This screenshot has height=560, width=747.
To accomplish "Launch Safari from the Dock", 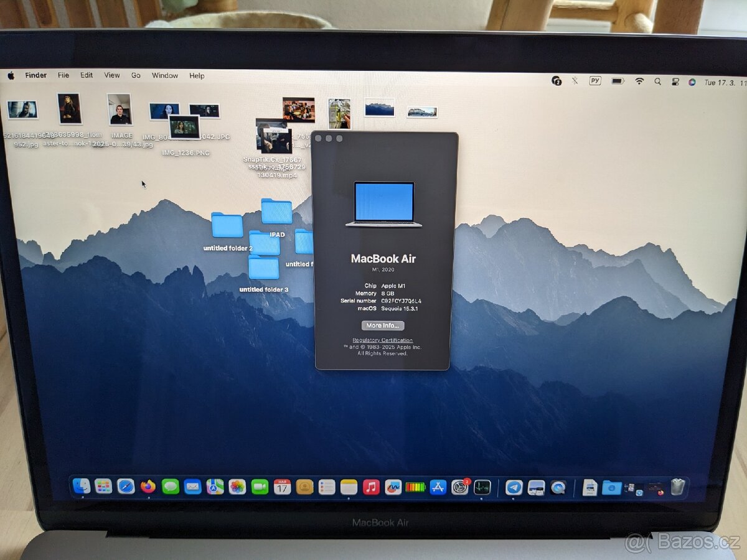I will pos(126,486).
